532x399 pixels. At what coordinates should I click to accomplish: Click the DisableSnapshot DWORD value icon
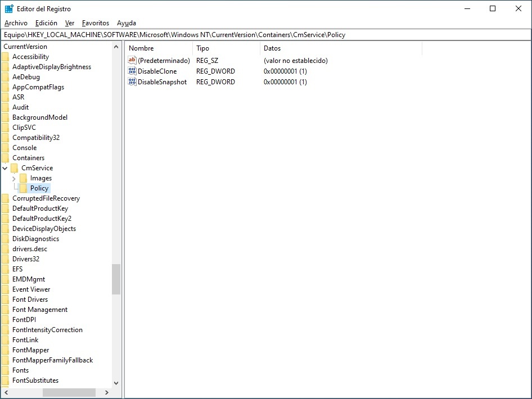[132, 82]
